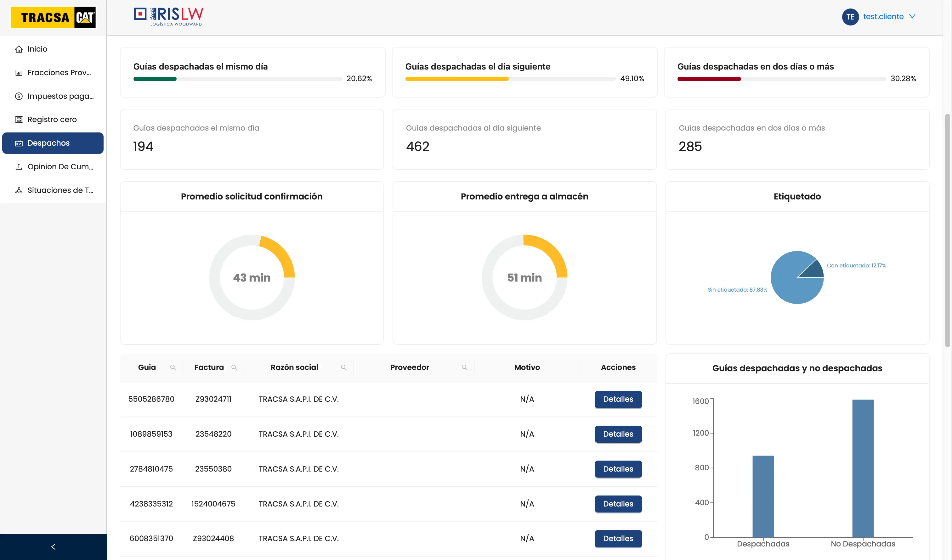
Task: Open the Inicio home icon in sidebar
Action: click(x=19, y=49)
